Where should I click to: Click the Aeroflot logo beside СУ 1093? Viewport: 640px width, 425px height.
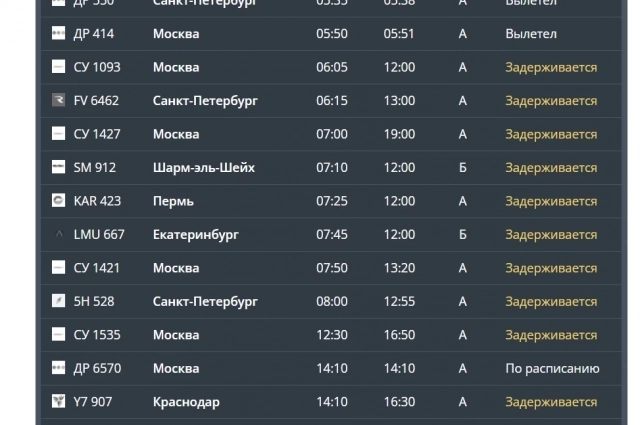point(57,67)
